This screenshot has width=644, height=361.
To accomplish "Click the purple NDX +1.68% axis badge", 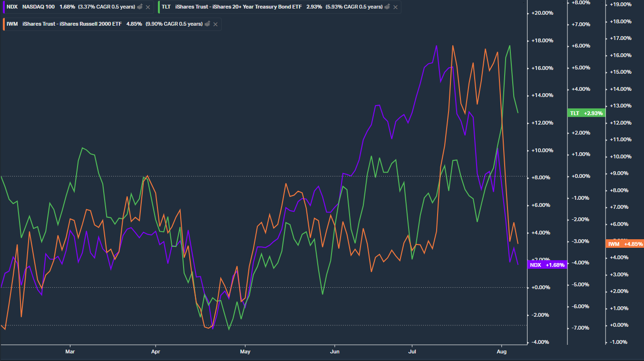I will (x=548, y=265).
